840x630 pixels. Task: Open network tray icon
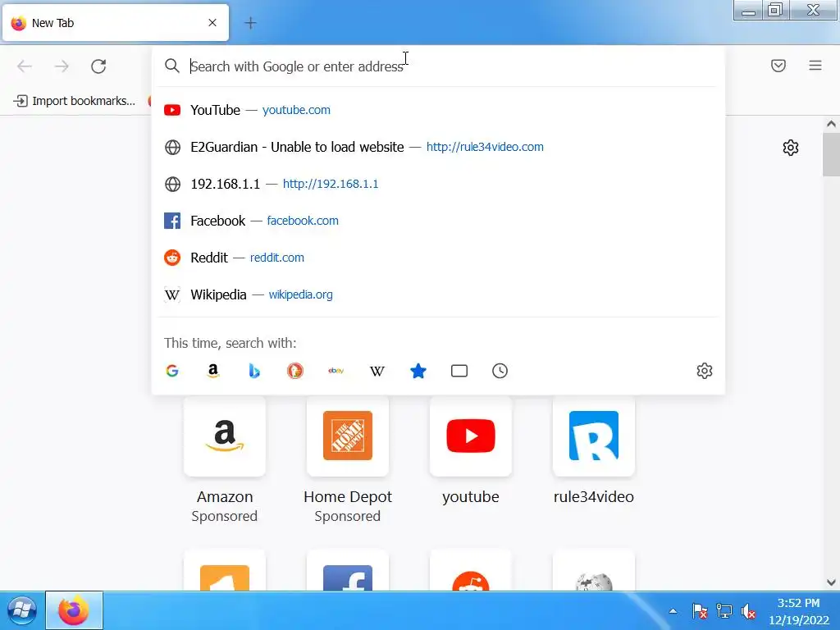click(724, 610)
